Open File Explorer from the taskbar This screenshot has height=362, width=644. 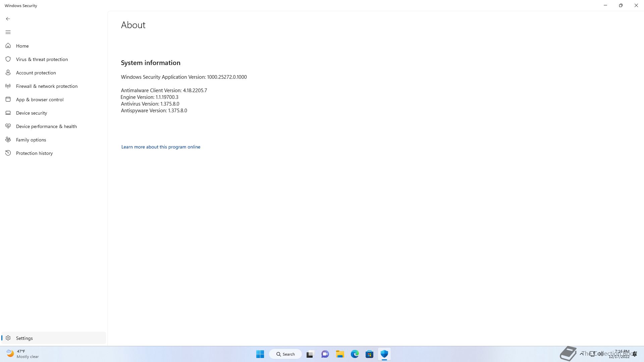point(340,354)
